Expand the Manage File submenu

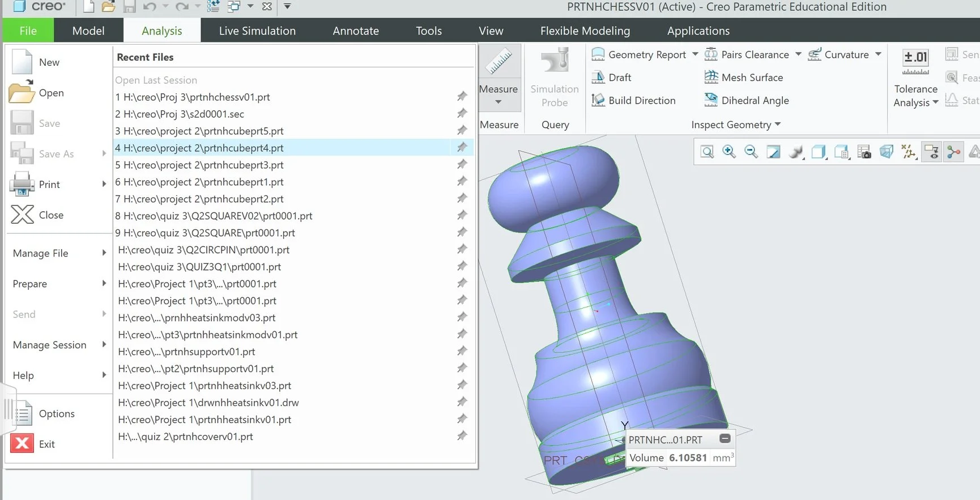point(58,253)
